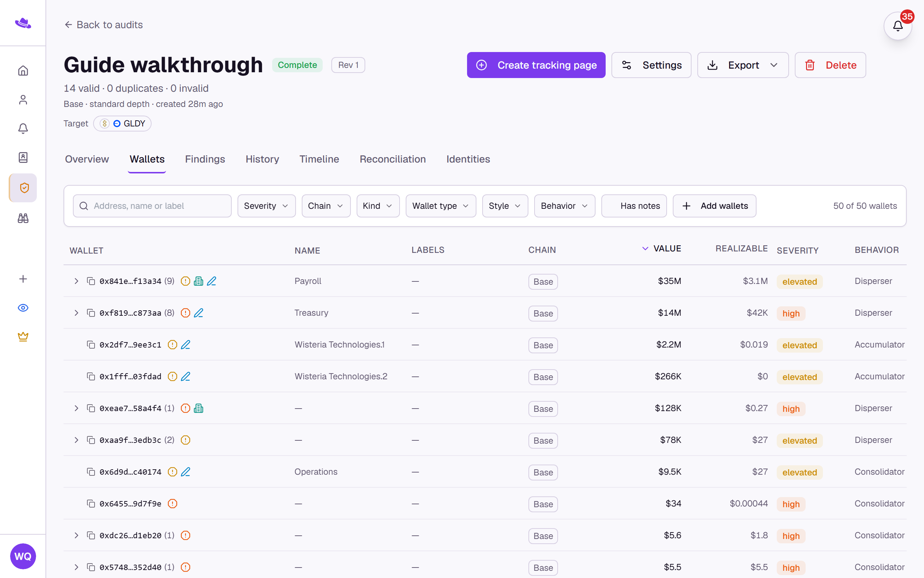Open notifications bell with 35 badge

point(898,26)
